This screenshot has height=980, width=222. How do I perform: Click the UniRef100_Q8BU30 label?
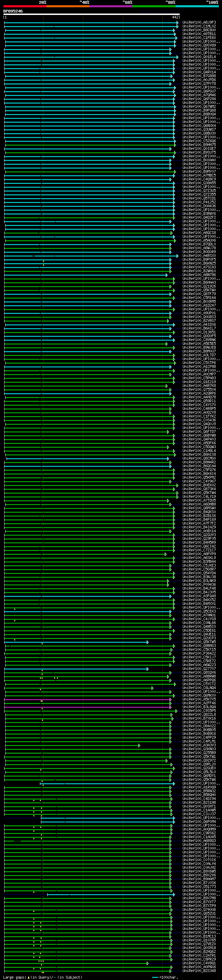pyautogui.click(x=199, y=133)
